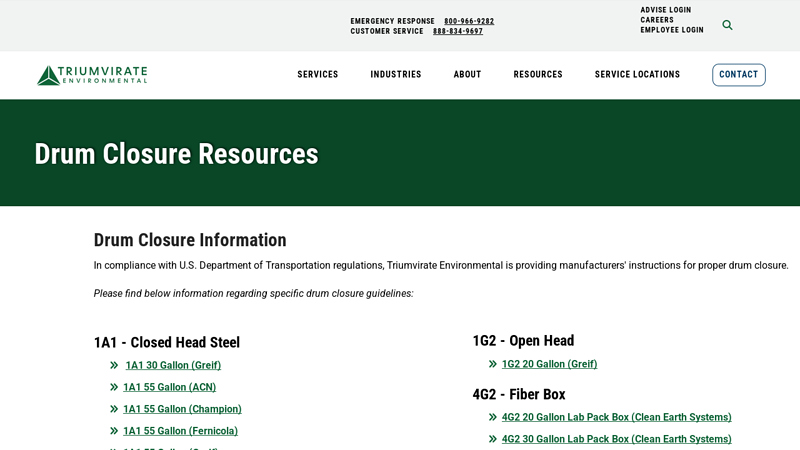The image size is (800, 450).
Task: Click chevron bullet beside 4G2 30 Gallon Lab Pack Box
Action: pyautogui.click(x=492, y=439)
